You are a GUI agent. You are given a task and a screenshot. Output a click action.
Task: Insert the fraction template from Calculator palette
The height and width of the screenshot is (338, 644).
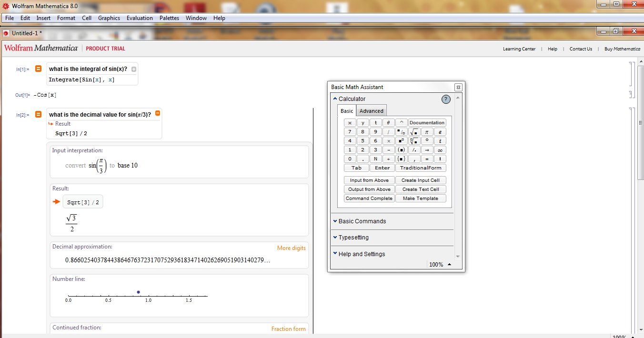click(401, 132)
